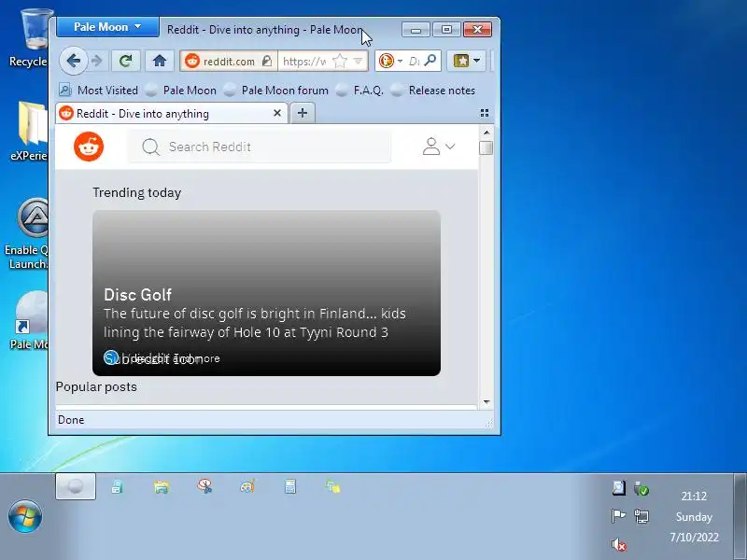Open the DuckDuckGo search engine selector

[390, 61]
